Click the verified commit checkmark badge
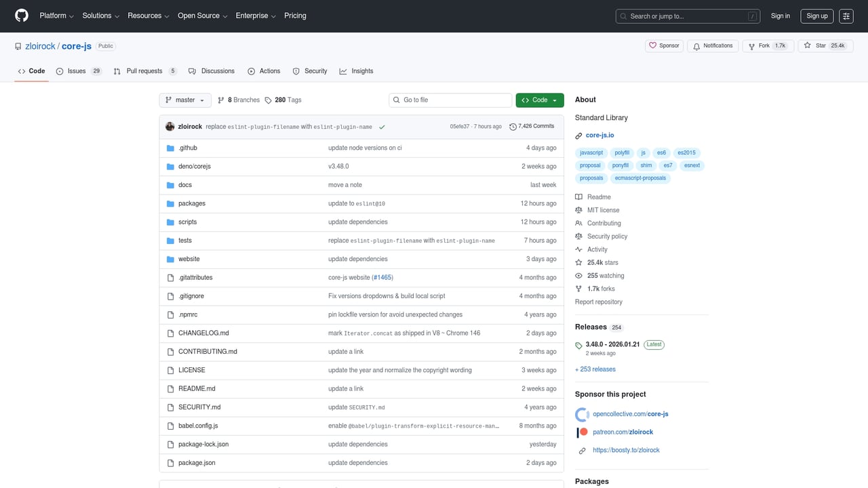868x488 pixels. coord(381,126)
